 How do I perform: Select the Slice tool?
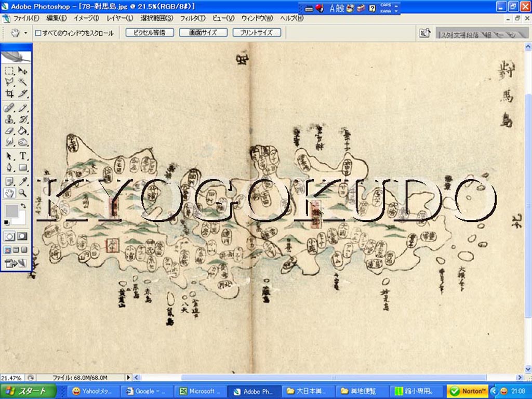tap(23, 93)
